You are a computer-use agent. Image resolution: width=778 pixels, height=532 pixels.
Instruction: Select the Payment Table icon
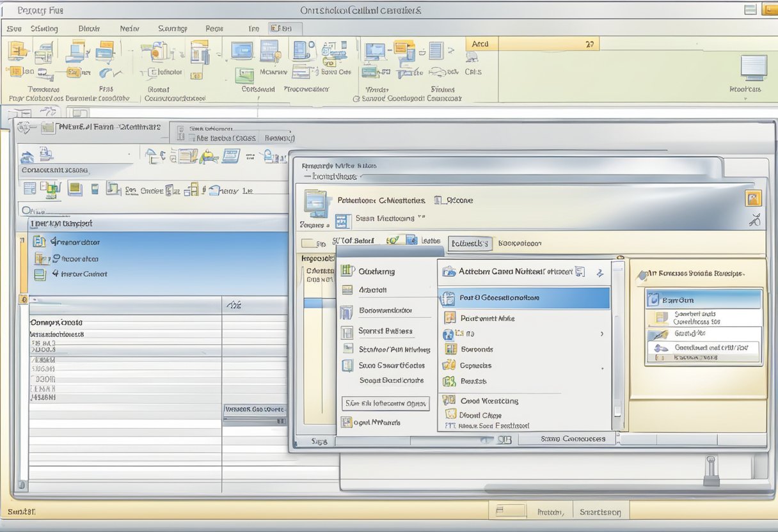pos(449,318)
